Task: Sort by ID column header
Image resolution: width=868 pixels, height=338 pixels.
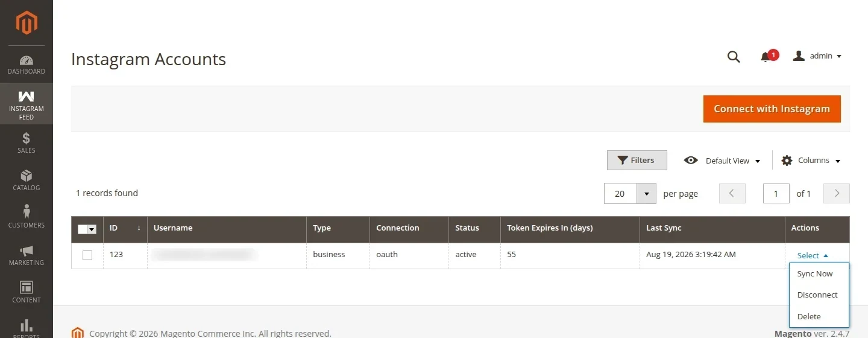Action: point(125,228)
